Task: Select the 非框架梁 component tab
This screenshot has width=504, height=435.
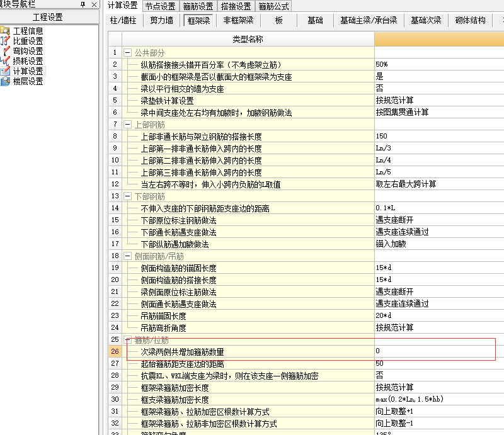Action: tap(239, 21)
